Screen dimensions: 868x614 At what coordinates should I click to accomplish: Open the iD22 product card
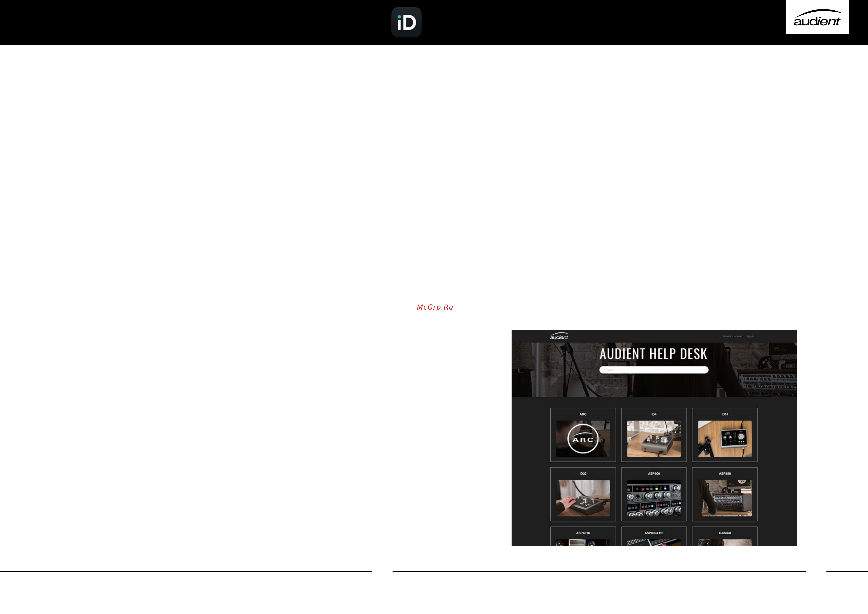click(x=583, y=494)
